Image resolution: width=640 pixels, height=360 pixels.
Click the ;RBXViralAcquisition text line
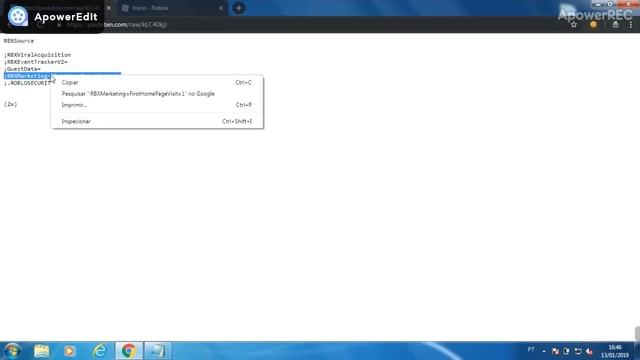(38, 55)
